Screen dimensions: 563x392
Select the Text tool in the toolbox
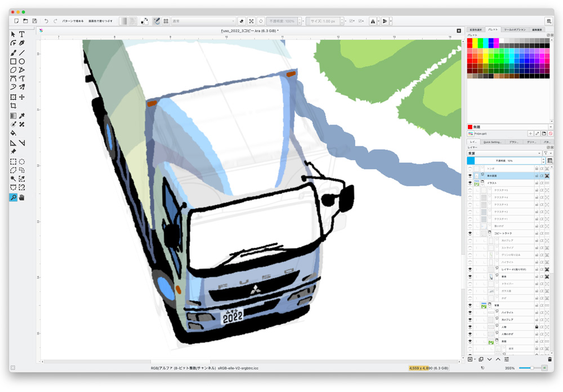pyautogui.click(x=22, y=34)
